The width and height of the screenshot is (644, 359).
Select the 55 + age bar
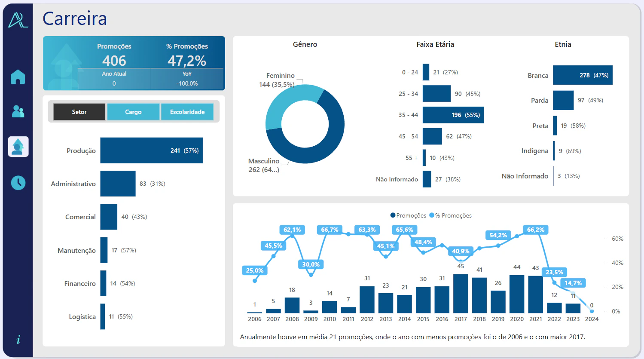pos(424,158)
